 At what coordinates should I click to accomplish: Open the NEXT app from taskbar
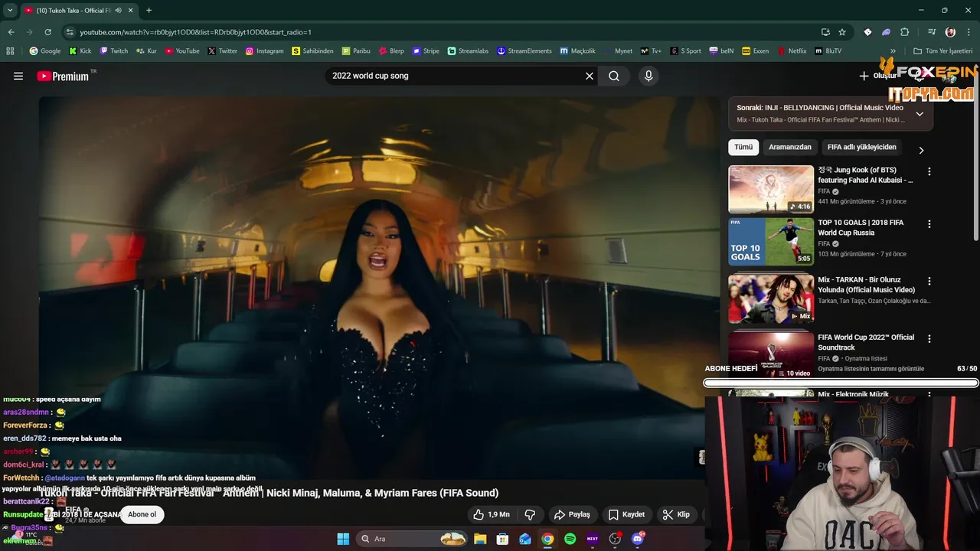tap(593, 539)
